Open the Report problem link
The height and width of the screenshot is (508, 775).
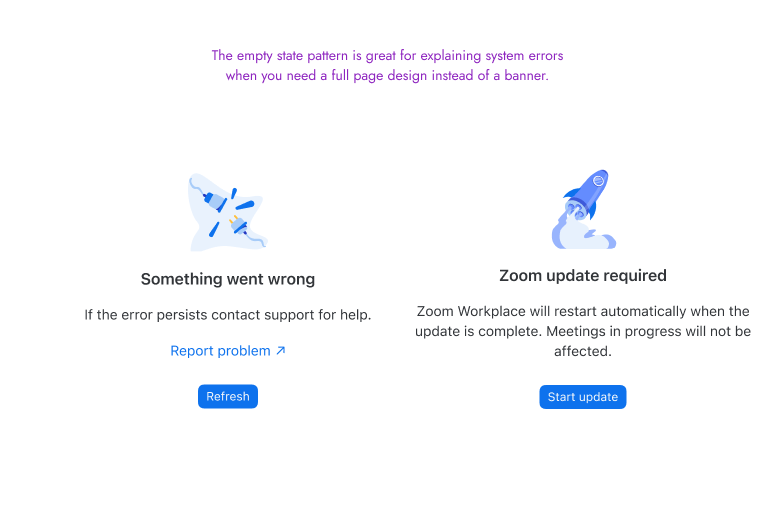pyautogui.click(x=220, y=351)
